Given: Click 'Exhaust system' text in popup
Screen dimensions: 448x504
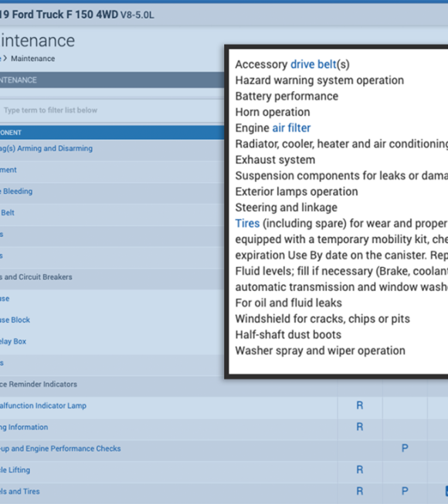Looking at the screenshot, I should [x=275, y=160].
